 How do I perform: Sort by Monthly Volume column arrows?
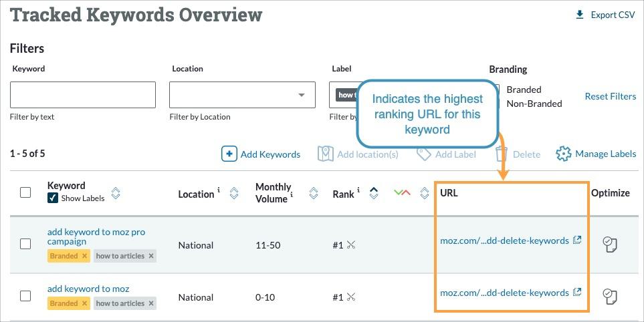(313, 194)
